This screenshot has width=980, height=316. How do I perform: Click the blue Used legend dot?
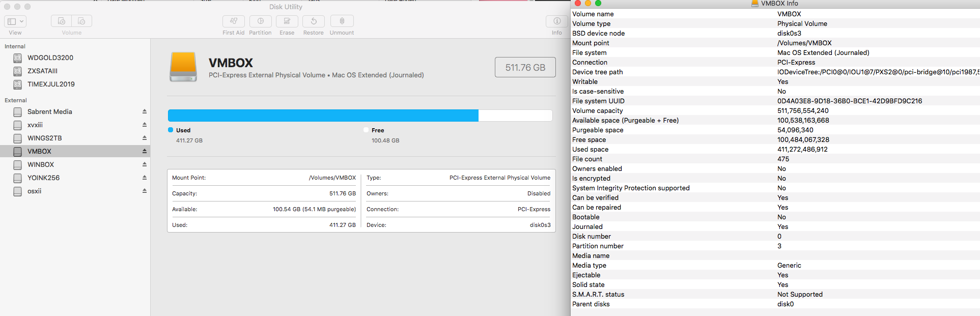[171, 130]
